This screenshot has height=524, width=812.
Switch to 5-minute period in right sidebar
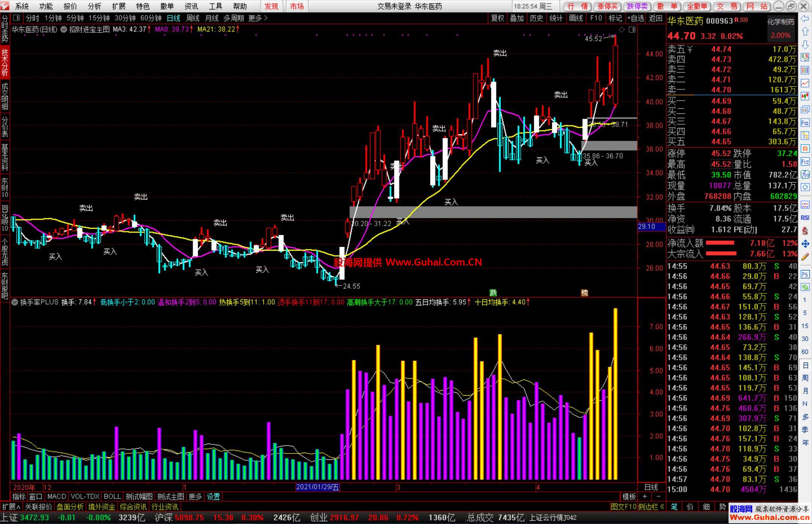click(805, 313)
